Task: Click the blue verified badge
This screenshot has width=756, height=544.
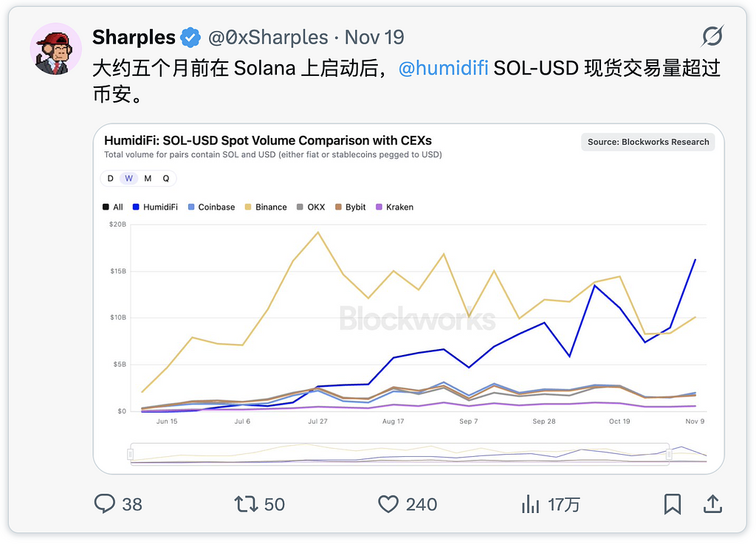Action: point(191,37)
